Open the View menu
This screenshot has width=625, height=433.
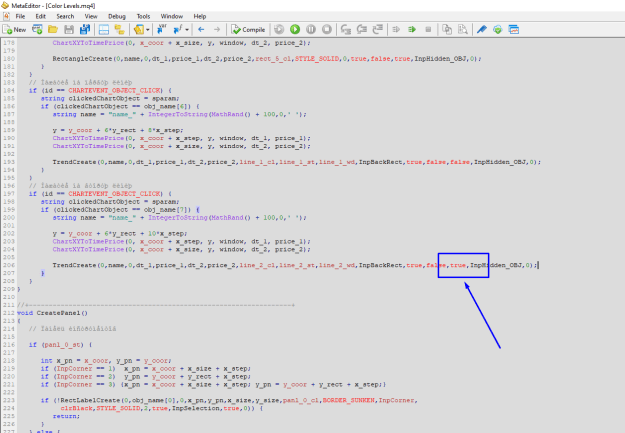91,16
